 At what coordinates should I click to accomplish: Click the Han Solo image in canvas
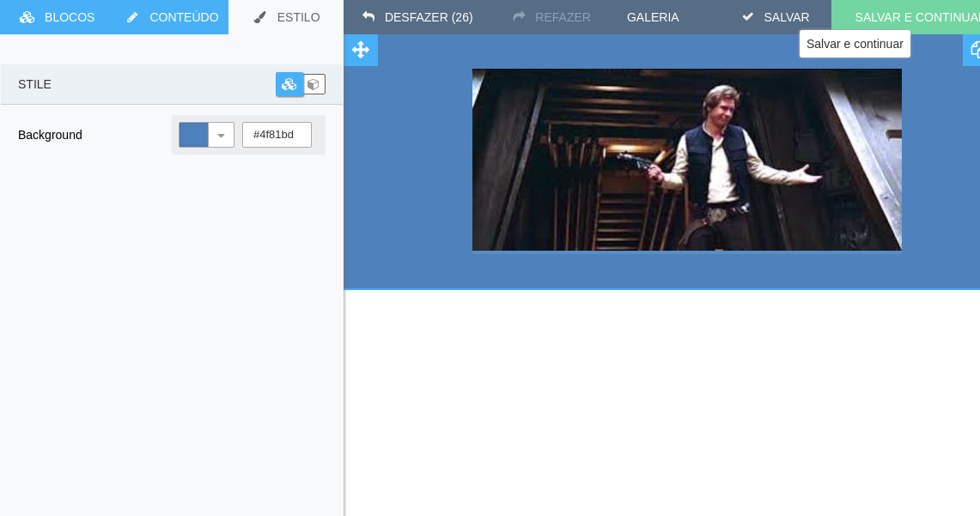(x=686, y=160)
